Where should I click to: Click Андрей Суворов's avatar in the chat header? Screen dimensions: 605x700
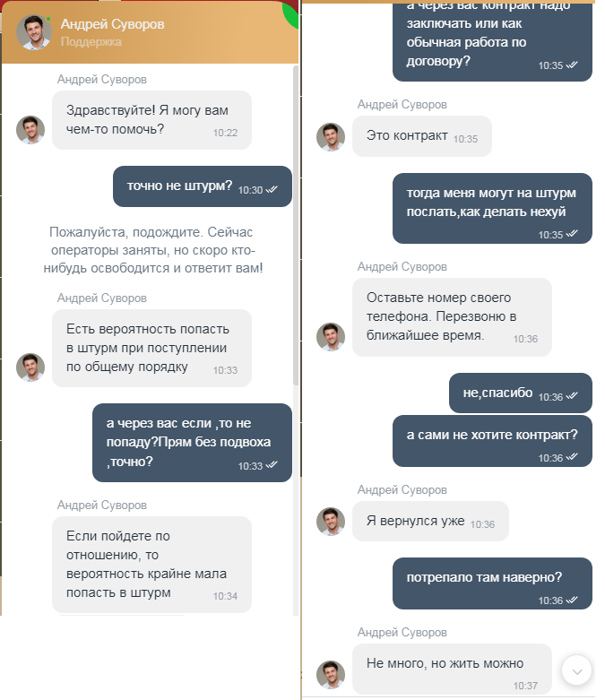[x=34, y=32]
